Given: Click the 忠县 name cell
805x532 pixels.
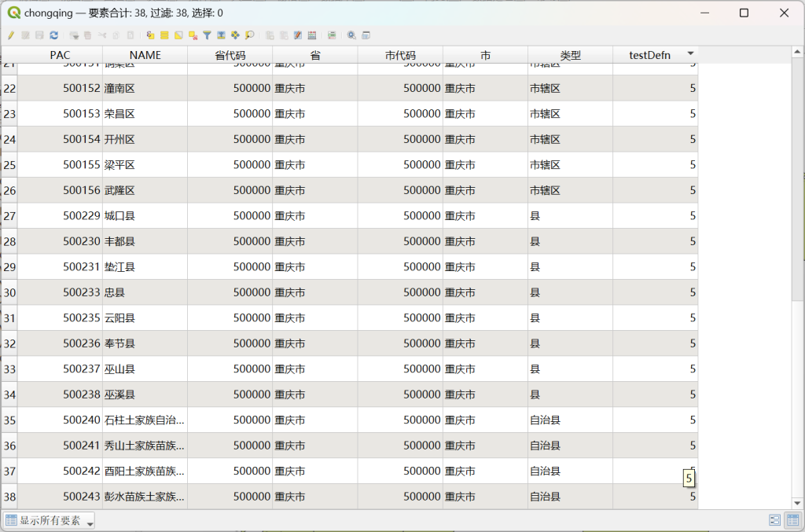Looking at the screenshot, I should [145, 292].
